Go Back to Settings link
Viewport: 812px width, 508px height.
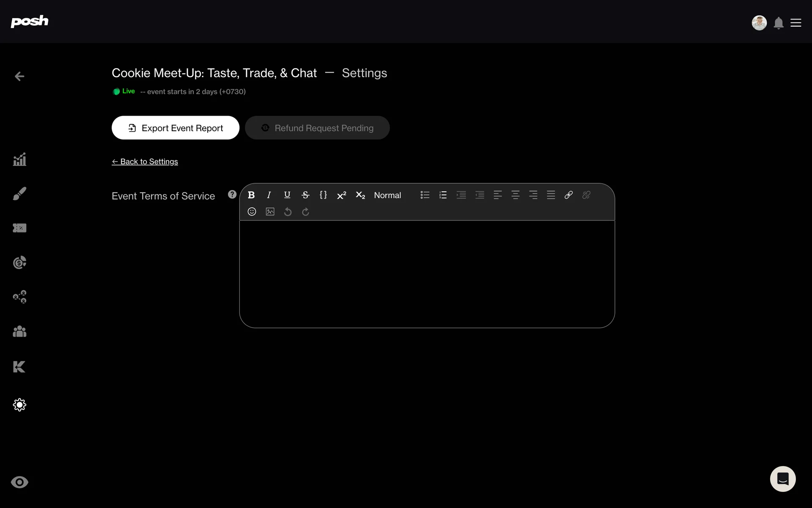[145, 162]
